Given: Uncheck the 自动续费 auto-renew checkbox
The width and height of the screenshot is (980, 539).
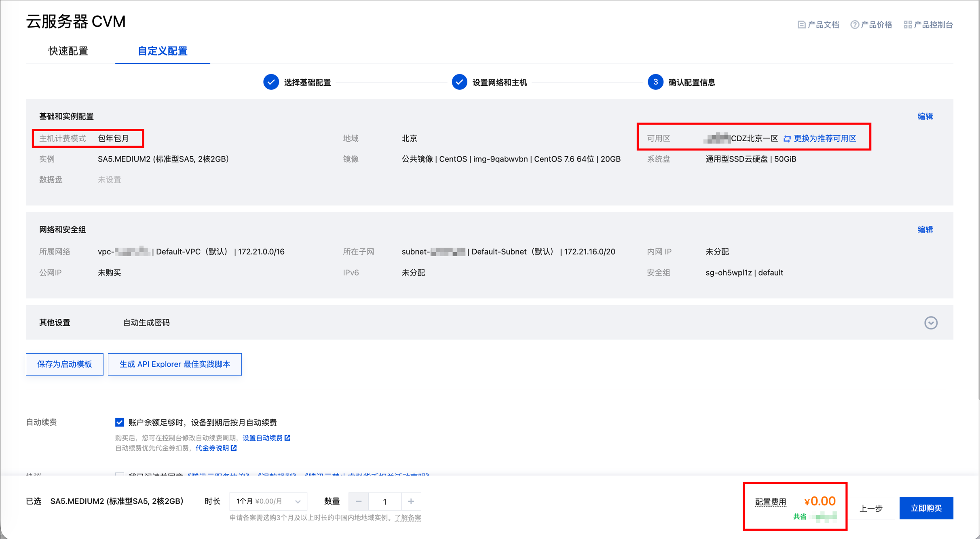Looking at the screenshot, I should click(119, 422).
